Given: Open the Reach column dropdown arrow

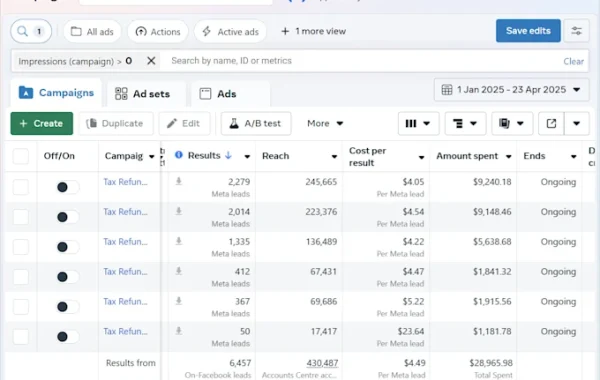Looking at the screenshot, I should pyautogui.click(x=334, y=157).
